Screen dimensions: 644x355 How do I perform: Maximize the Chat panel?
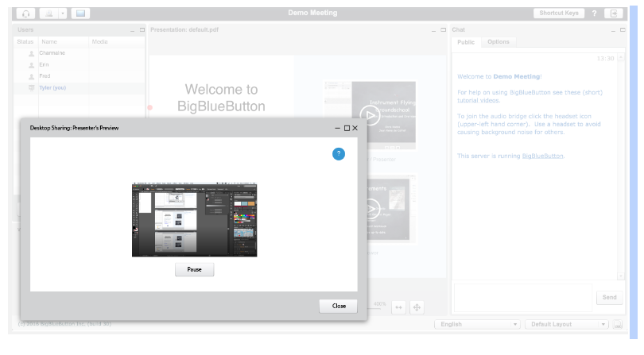pos(623,30)
